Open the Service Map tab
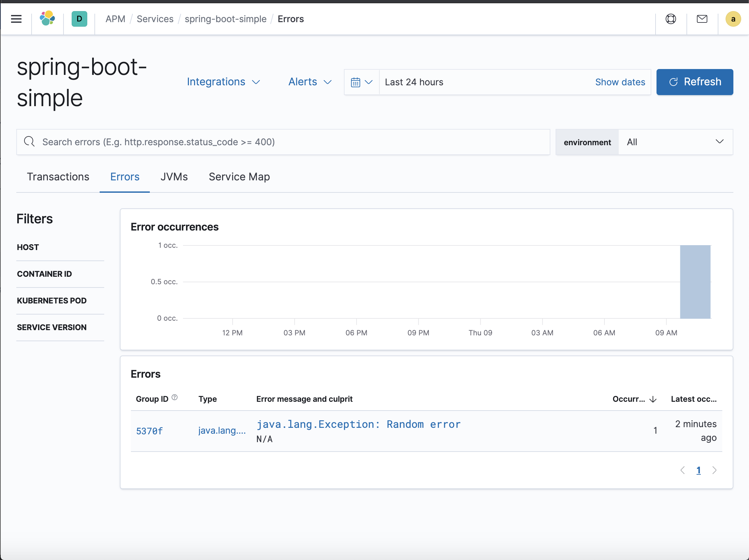The width and height of the screenshot is (749, 560). click(239, 177)
